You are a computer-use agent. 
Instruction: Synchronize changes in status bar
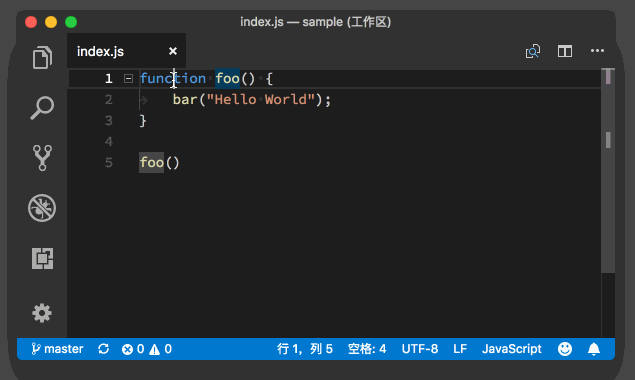(103, 349)
